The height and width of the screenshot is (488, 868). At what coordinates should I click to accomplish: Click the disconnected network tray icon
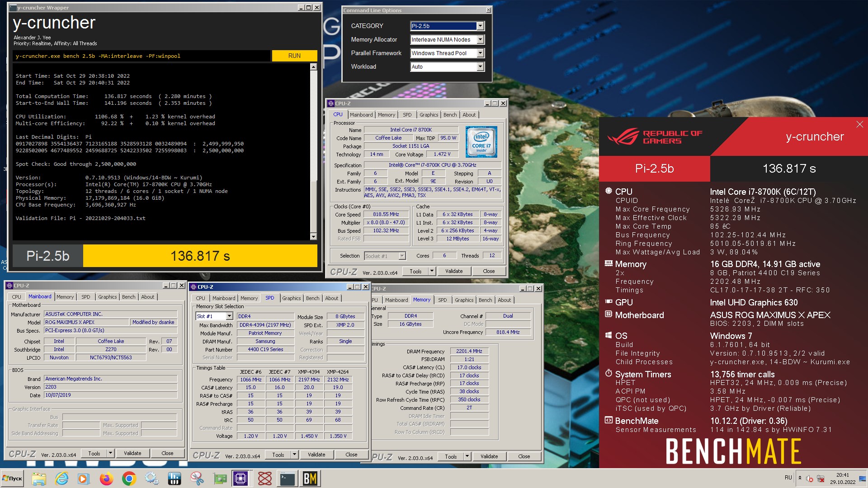point(821,479)
